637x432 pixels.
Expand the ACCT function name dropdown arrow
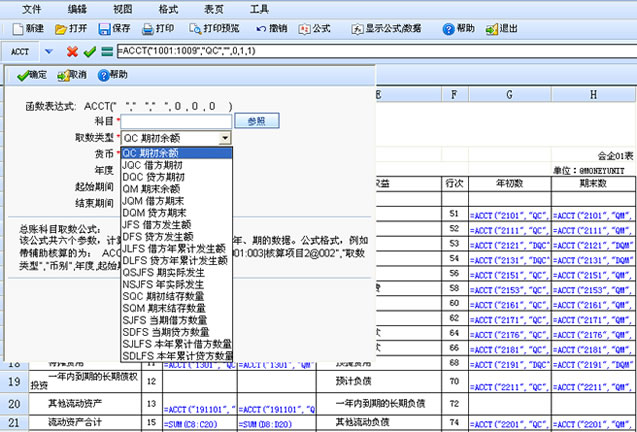49,52
